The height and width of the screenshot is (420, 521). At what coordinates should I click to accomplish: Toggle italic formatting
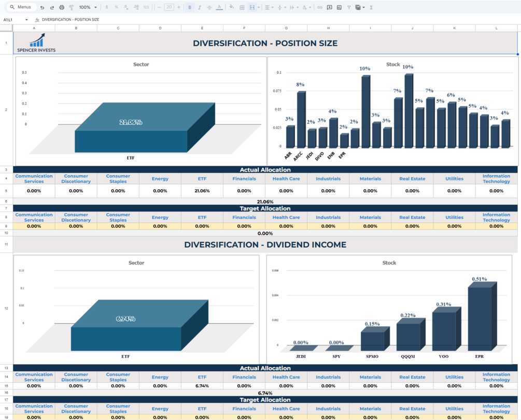[x=200, y=7]
